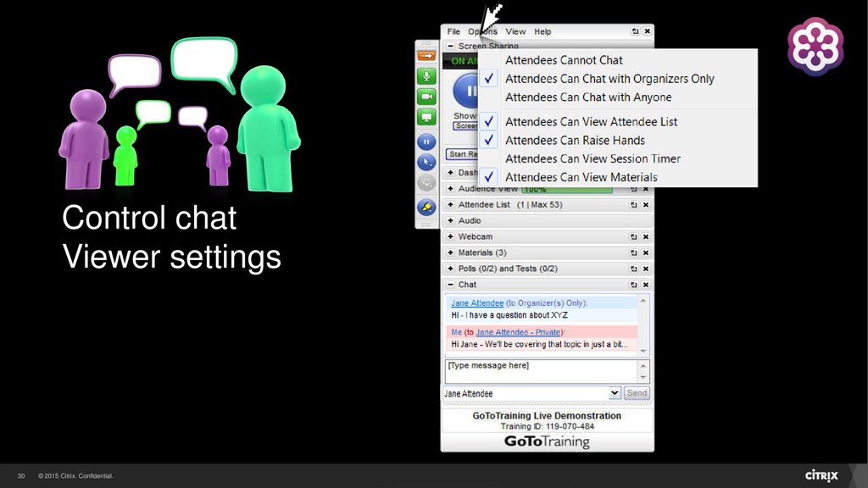Open the chat recipient dropdown arrow
Image resolution: width=868 pixels, height=488 pixels.
click(x=615, y=393)
